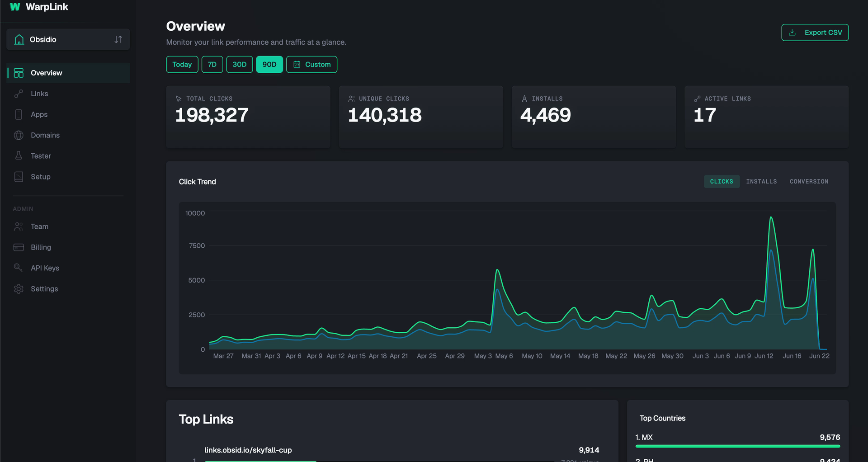Click the Jun 22 axis label
868x462 pixels.
819,356
